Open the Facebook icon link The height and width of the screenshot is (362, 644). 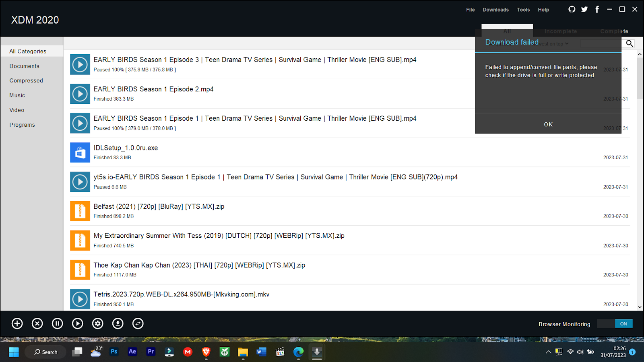(x=597, y=9)
